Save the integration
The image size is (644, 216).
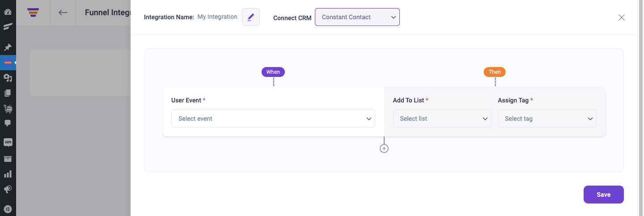point(604,195)
